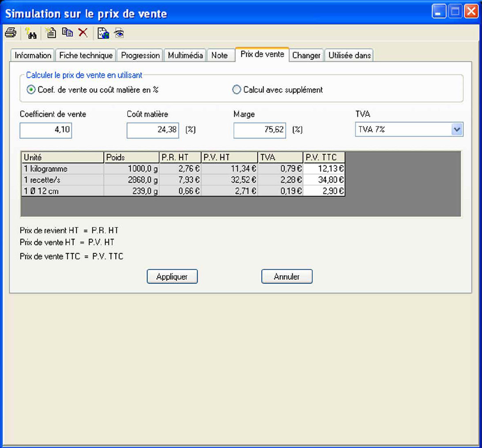Click the Poids column header
This screenshot has height=448, width=482.
pyautogui.click(x=132, y=157)
